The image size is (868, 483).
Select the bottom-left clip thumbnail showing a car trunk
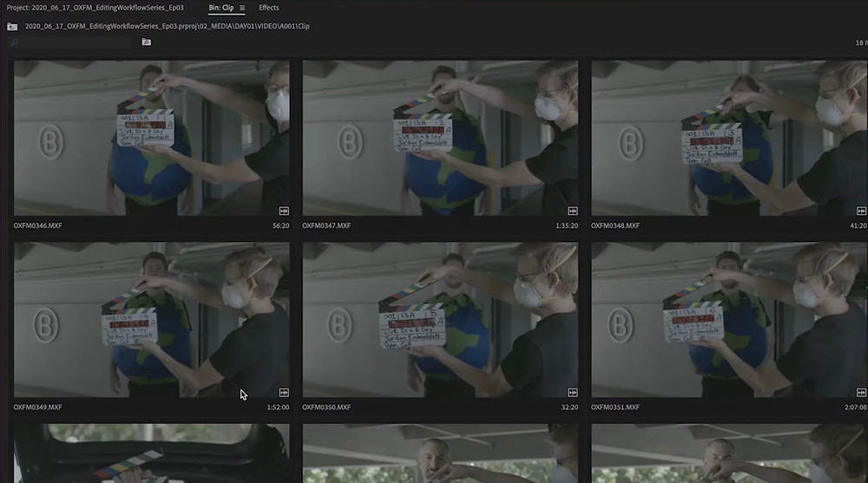tap(152, 454)
